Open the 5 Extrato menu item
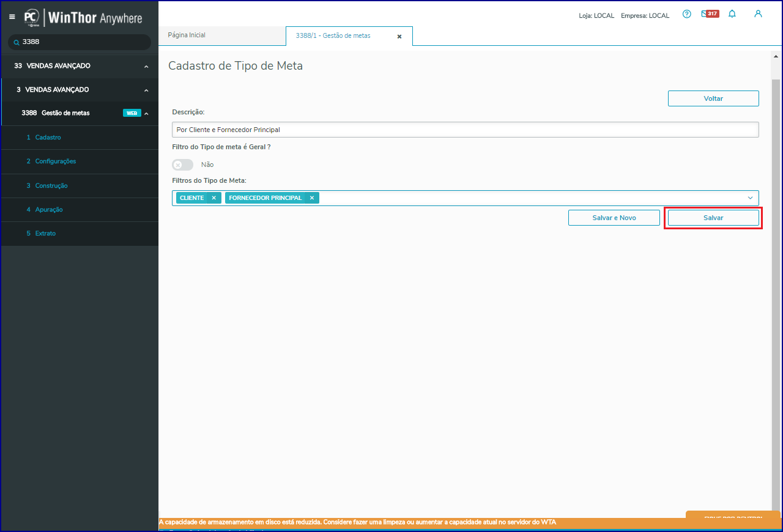783x532 pixels. click(80, 234)
